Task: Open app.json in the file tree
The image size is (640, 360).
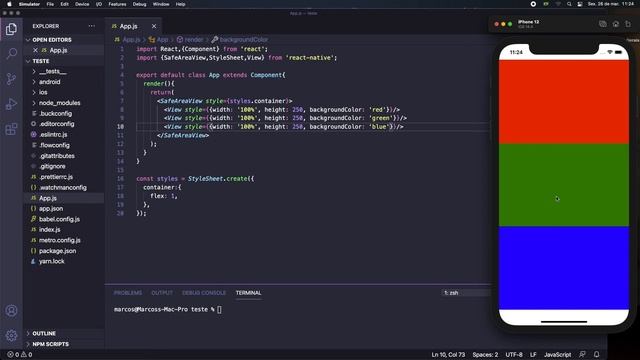Action: point(51,209)
